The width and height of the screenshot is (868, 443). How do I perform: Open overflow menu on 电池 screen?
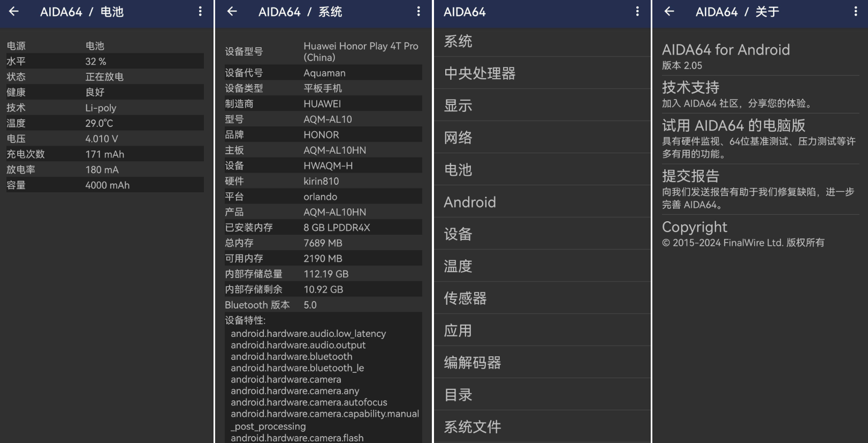tap(200, 11)
